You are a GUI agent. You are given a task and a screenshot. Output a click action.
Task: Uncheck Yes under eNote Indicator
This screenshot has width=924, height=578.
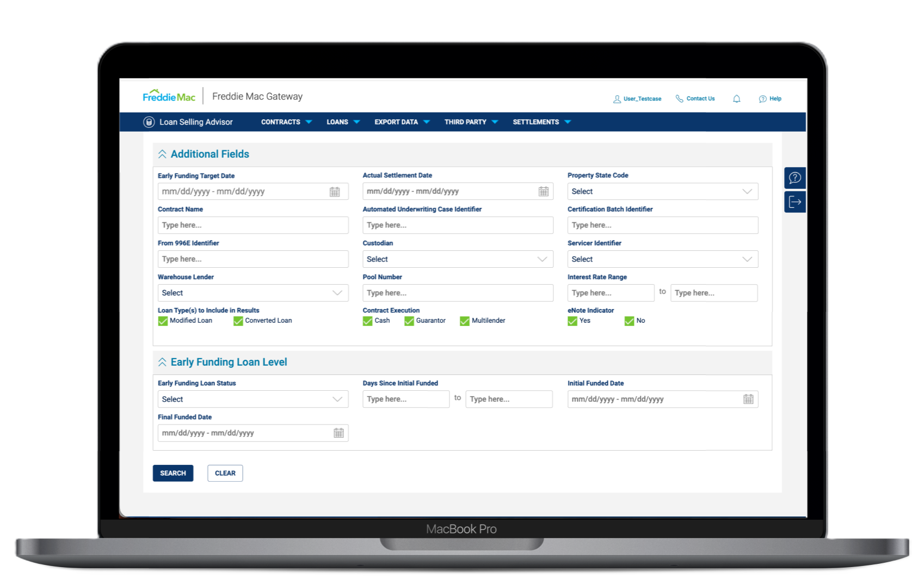coord(571,321)
